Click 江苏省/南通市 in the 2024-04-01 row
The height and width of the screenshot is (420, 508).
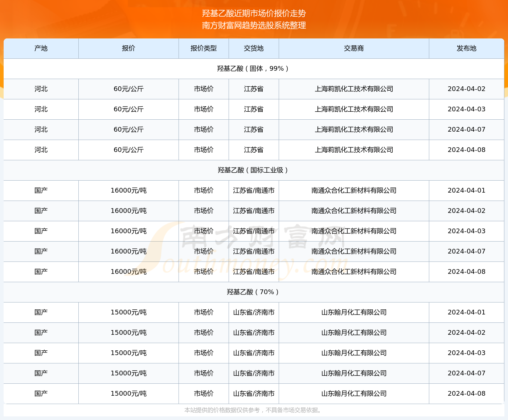point(254,190)
